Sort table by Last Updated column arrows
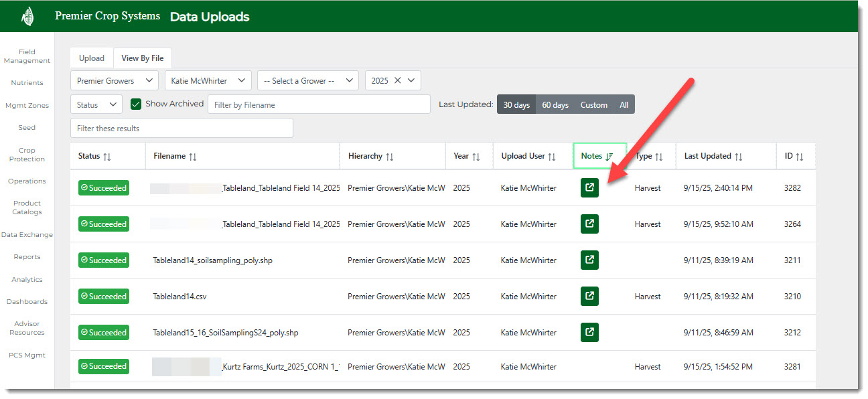This screenshot has width=868, height=399. tap(739, 157)
